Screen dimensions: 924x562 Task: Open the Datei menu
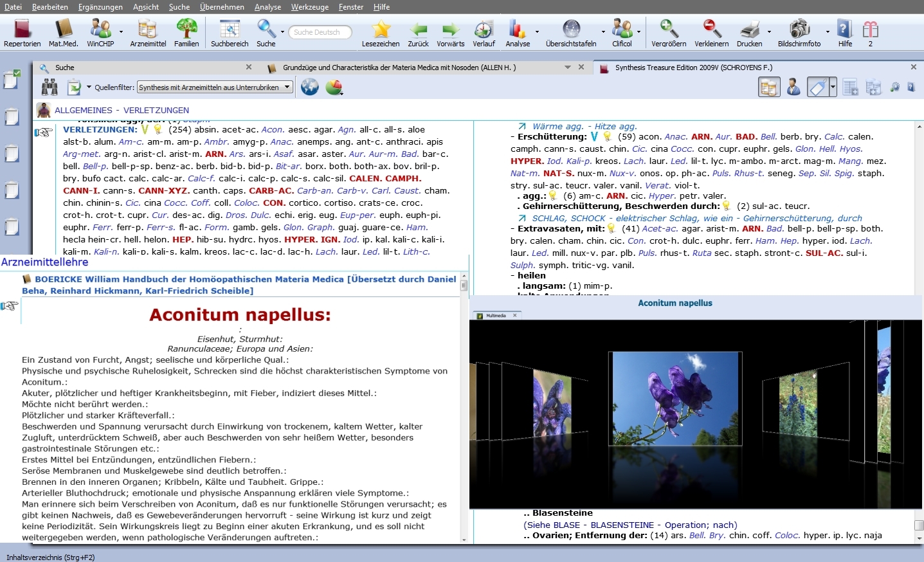point(13,7)
